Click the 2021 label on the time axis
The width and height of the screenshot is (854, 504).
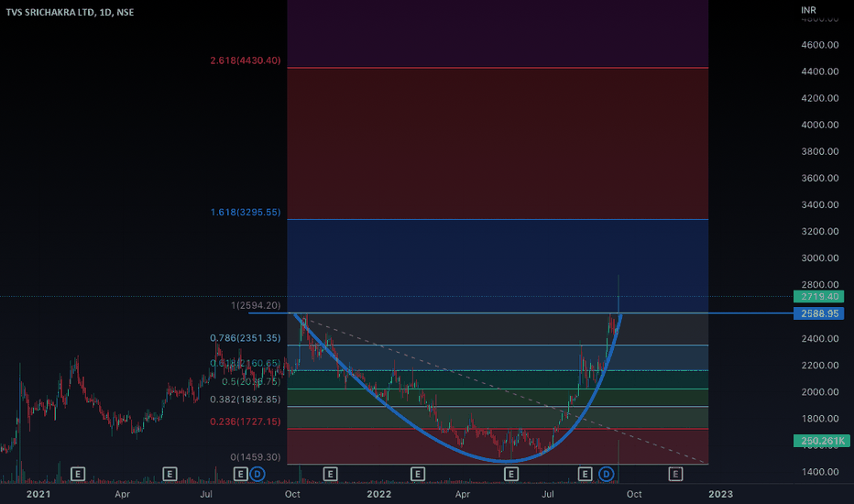[38, 494]
